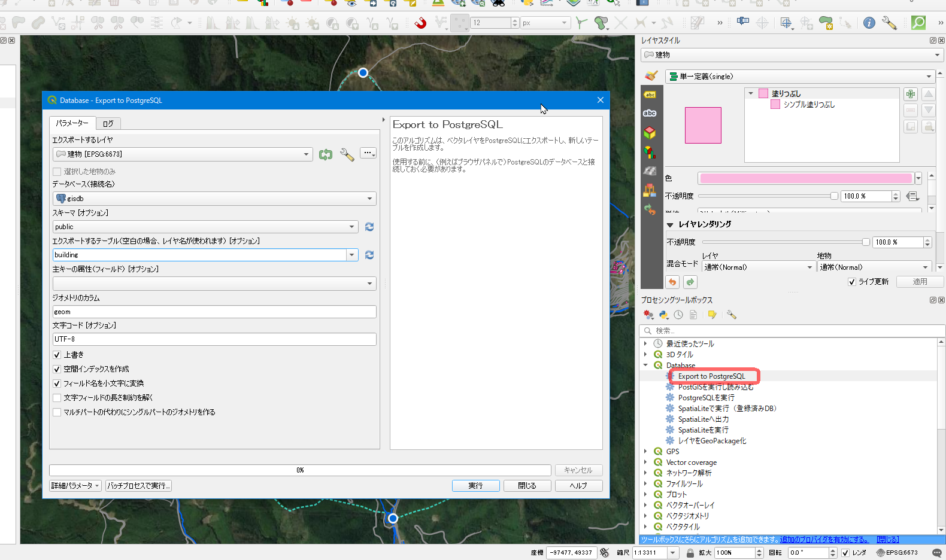Image resolution: width=946 pixels, height=560 pixels.
Task: Collapse the Database group in toolbox
Action: [645, 365]
